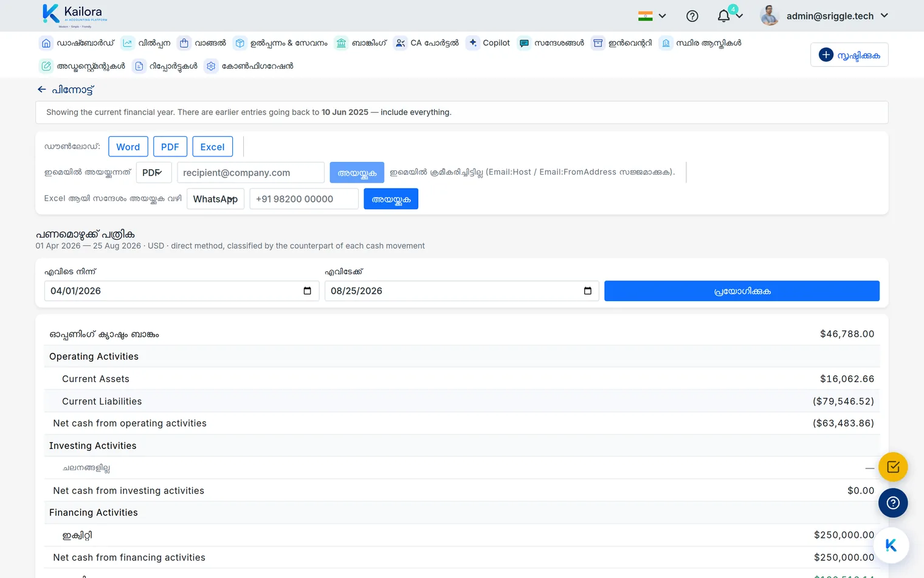Open the Copilot sparkle icon
This screenshot has height=578, width=924.
tap(472, 43)
